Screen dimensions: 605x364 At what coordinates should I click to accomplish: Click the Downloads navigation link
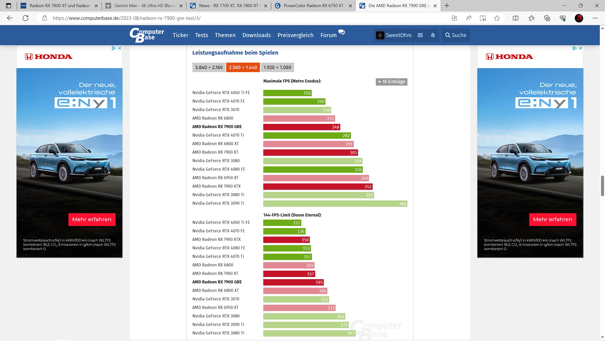pos(256,35)
